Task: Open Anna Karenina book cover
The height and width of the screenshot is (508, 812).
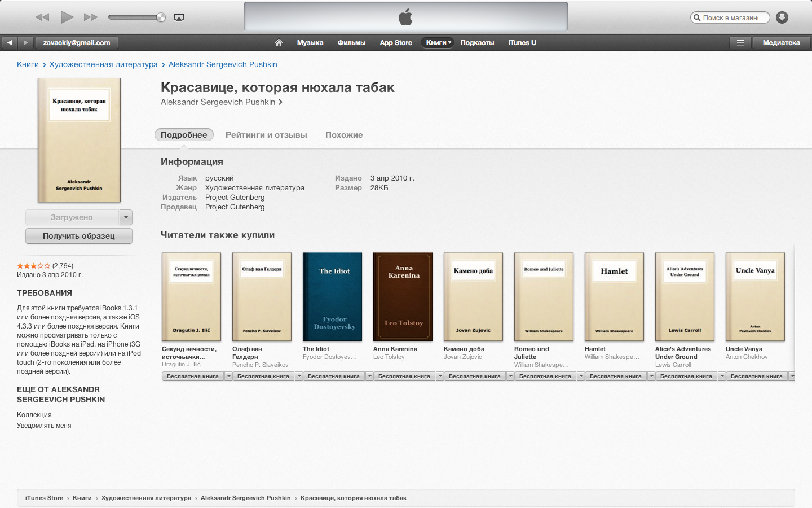Action: pyautogui.click(x=403, y=296)
